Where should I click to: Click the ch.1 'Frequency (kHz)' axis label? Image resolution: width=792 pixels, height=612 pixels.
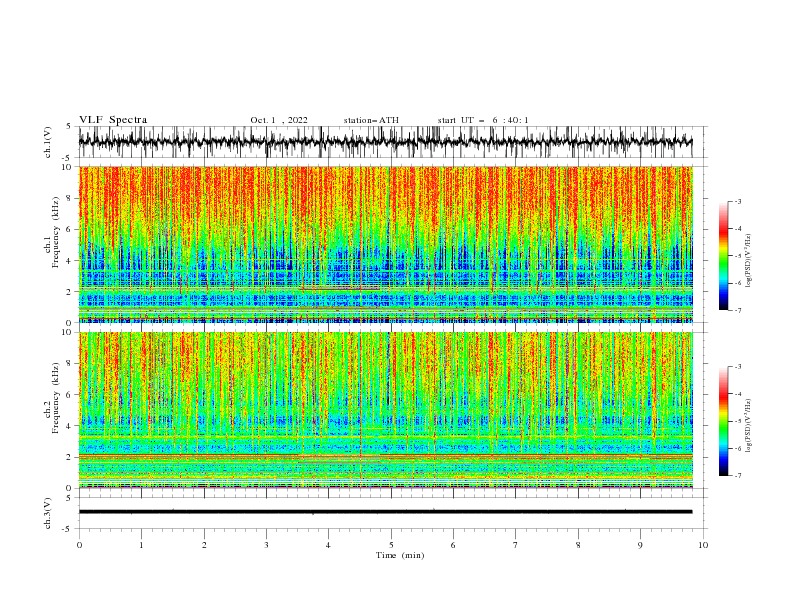click(55, 230)
